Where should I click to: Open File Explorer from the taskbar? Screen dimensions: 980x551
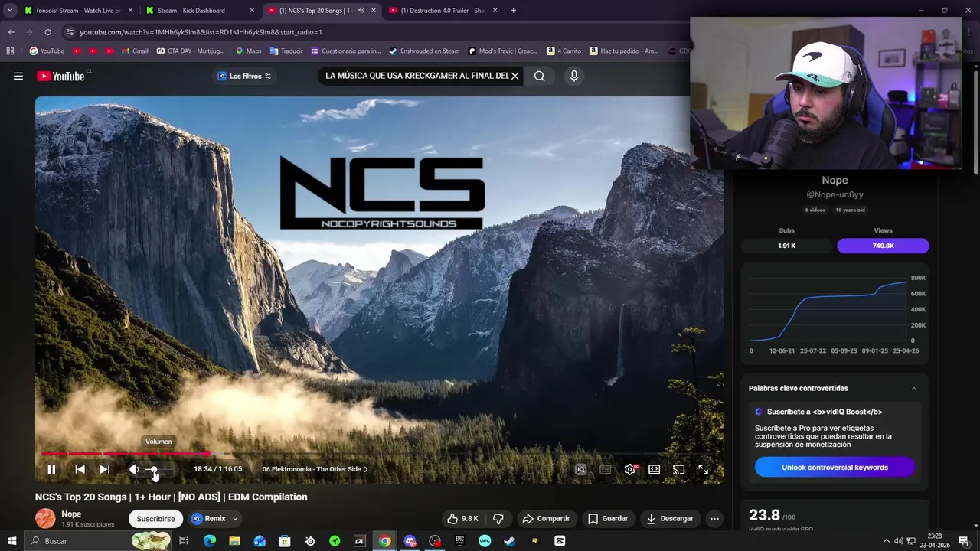click(234, 541)
